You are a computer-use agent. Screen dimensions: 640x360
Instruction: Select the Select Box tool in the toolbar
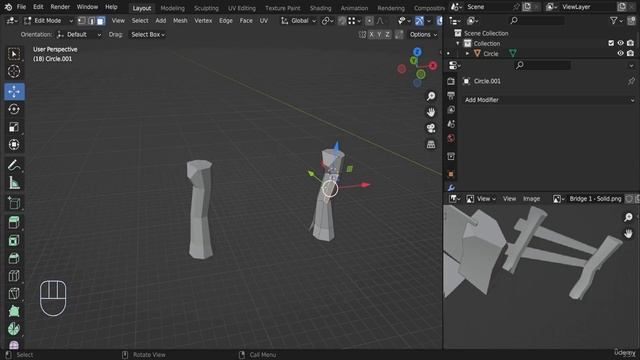click(x=14, y=54)
